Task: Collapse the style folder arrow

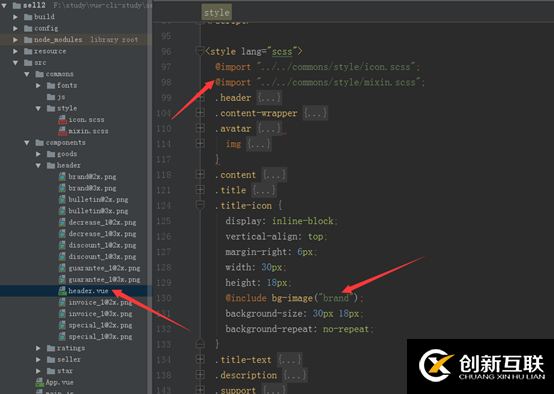Action: point(38,108)
